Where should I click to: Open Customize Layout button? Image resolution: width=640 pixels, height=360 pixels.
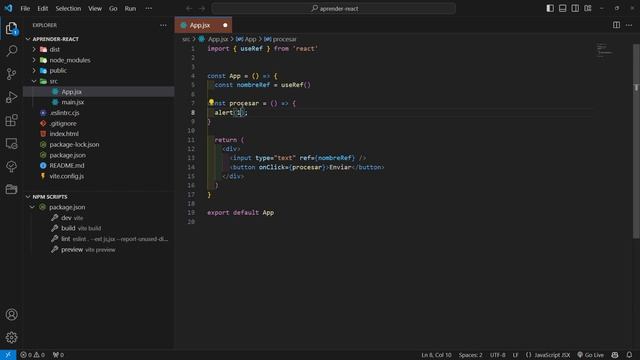[x=588, y=8]
